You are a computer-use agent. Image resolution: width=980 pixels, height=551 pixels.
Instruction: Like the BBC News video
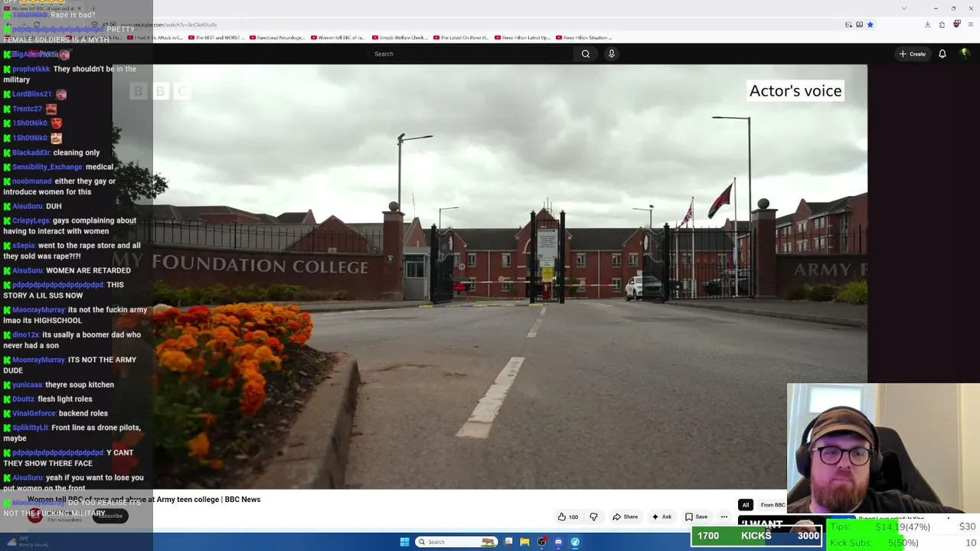pyautogui.click(x=568, y=517)
